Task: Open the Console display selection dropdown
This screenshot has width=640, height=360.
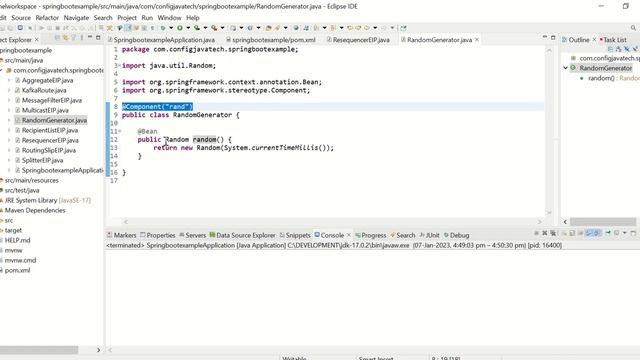Action: click(x=624, y=233)
